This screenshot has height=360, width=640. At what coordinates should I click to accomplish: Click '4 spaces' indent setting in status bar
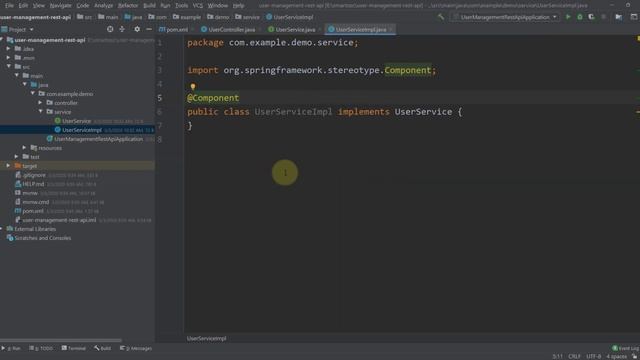616,356
